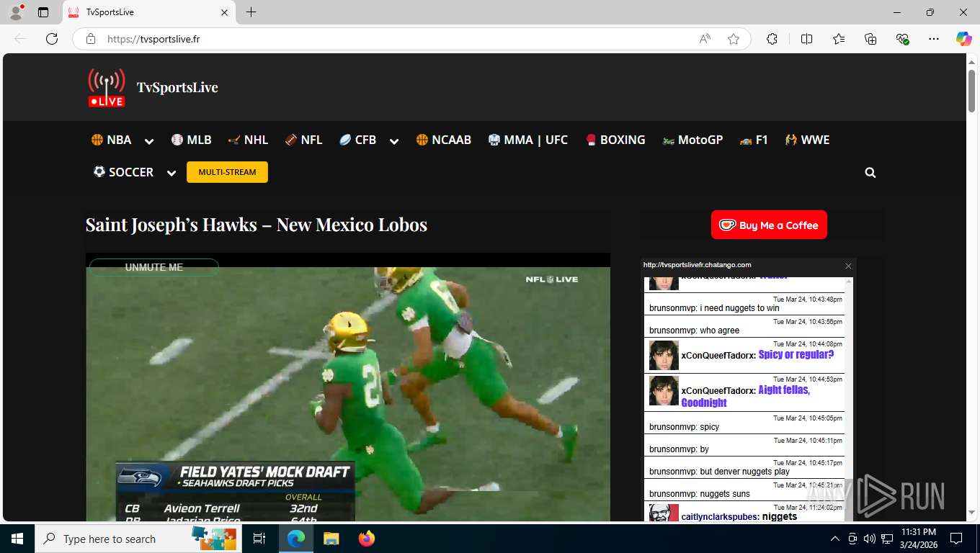This screenshot has width=980, height=553.
Task: Click the TvSportsLive antenna logo
Action: click(107, 88)
